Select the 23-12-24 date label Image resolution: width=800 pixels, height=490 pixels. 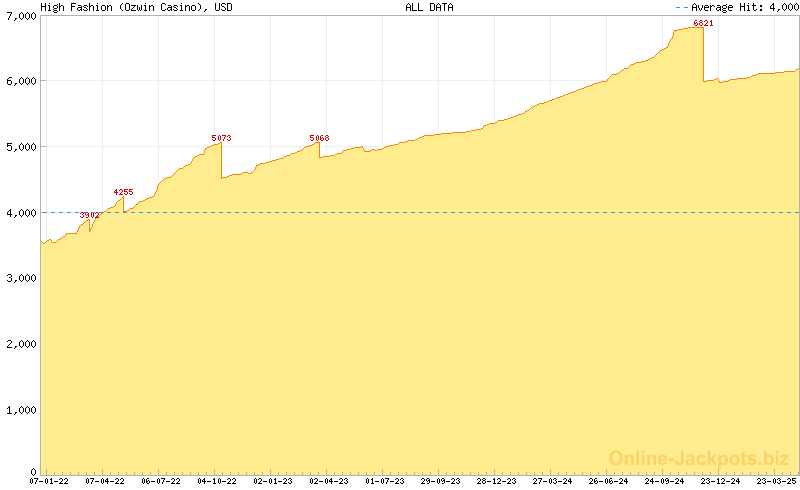pyautogui.click(x=720, y=481)
